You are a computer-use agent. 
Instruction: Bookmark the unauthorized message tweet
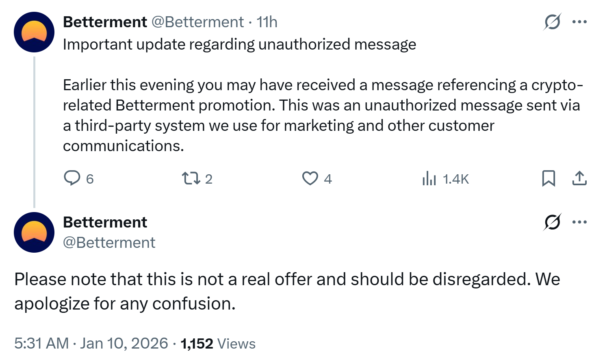(548, 178)
